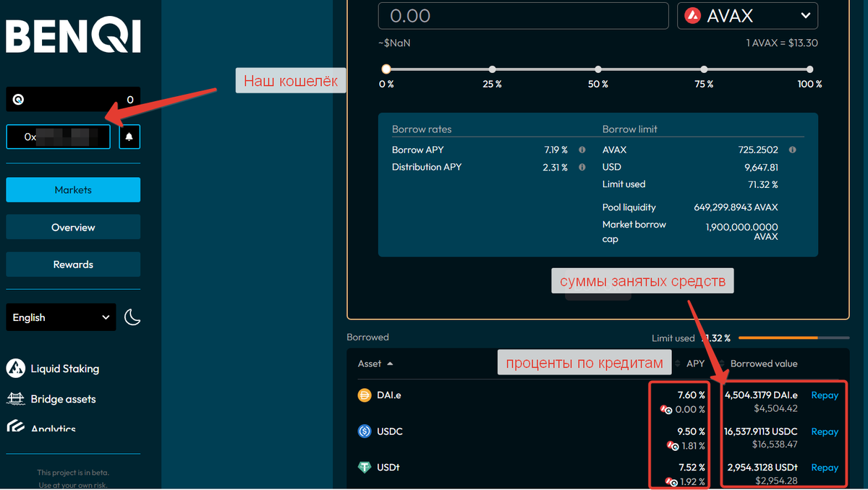Click the AVAX logo in token selector
Viewport: 868px width, 490px height.
coord(694,16)
